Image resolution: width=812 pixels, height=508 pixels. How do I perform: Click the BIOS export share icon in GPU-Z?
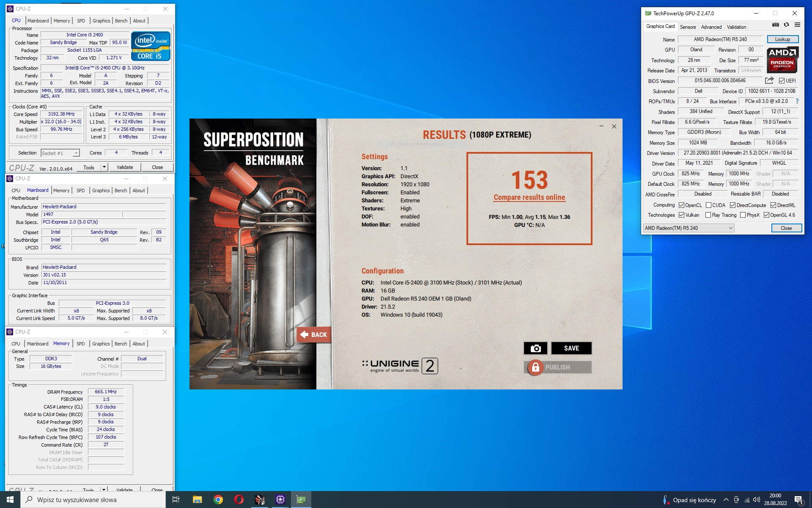pyautogui.click(x=769, y=80)
